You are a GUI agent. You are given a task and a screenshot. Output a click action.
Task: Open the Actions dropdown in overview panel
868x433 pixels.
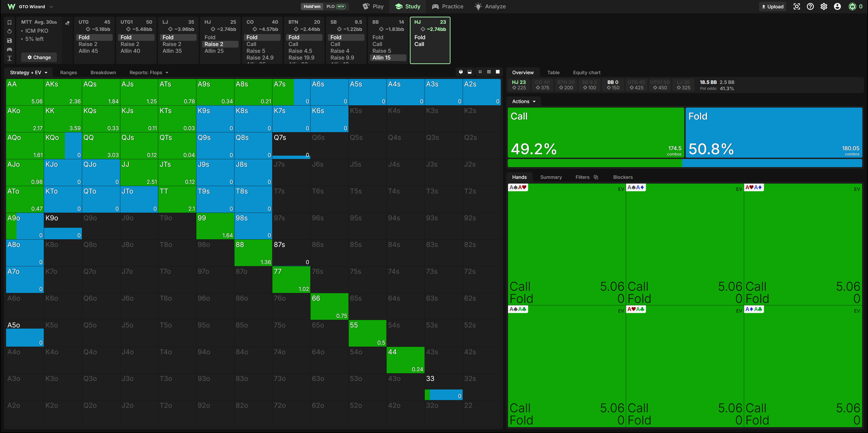coord(524,101)
